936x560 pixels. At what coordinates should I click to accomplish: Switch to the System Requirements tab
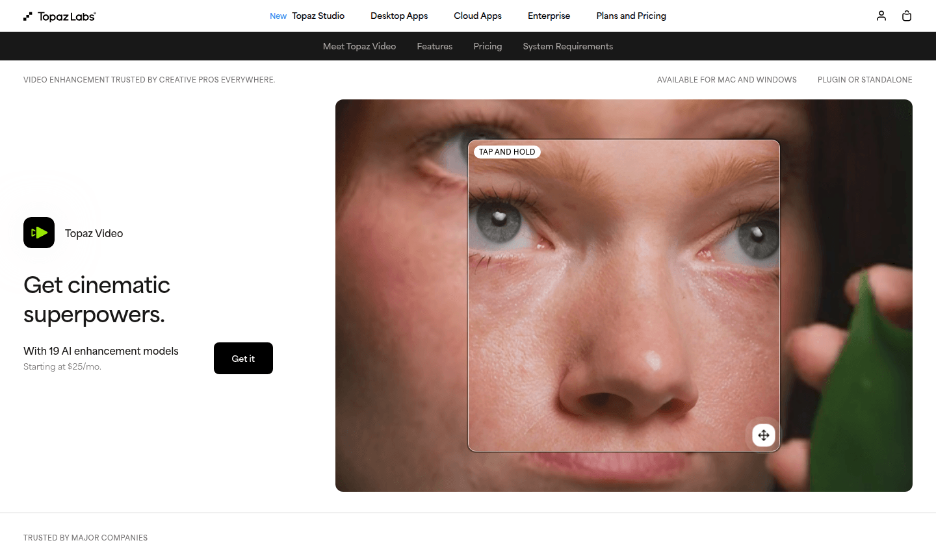(567, 46)
